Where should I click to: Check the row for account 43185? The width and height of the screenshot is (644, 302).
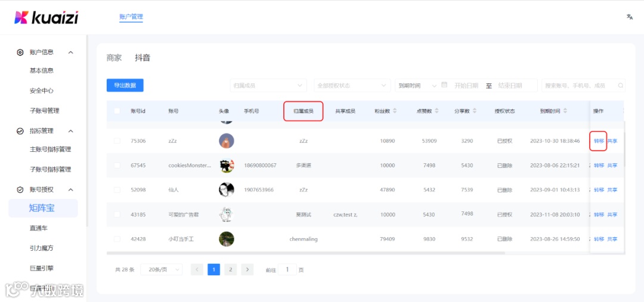[x=117, y=214]
